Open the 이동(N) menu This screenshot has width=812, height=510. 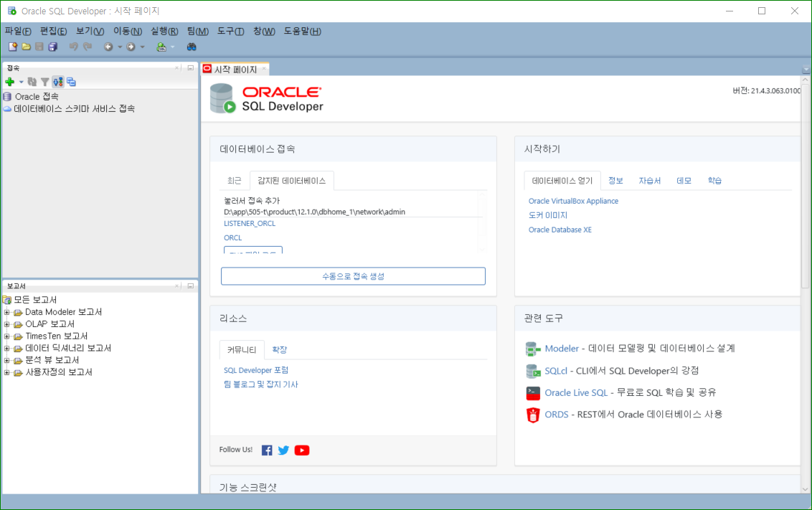[x=128, y=31]
